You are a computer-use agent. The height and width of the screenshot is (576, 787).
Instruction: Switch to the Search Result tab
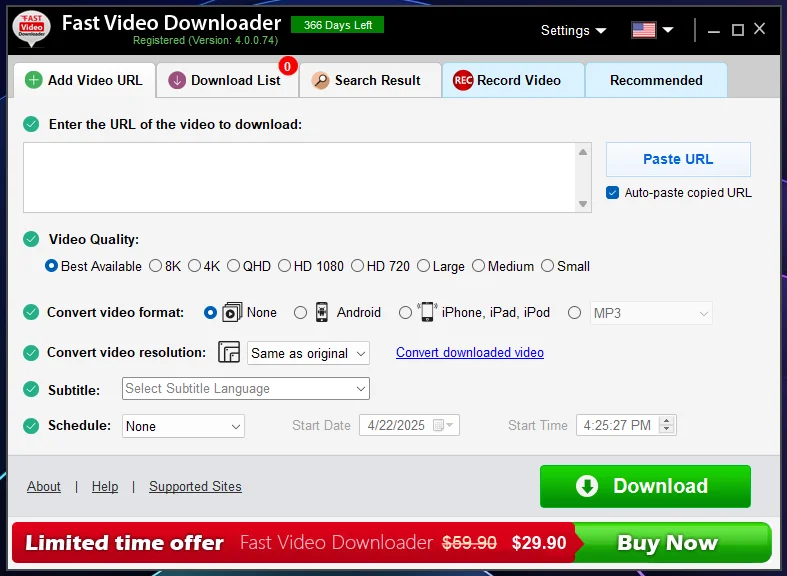[370, 80]
